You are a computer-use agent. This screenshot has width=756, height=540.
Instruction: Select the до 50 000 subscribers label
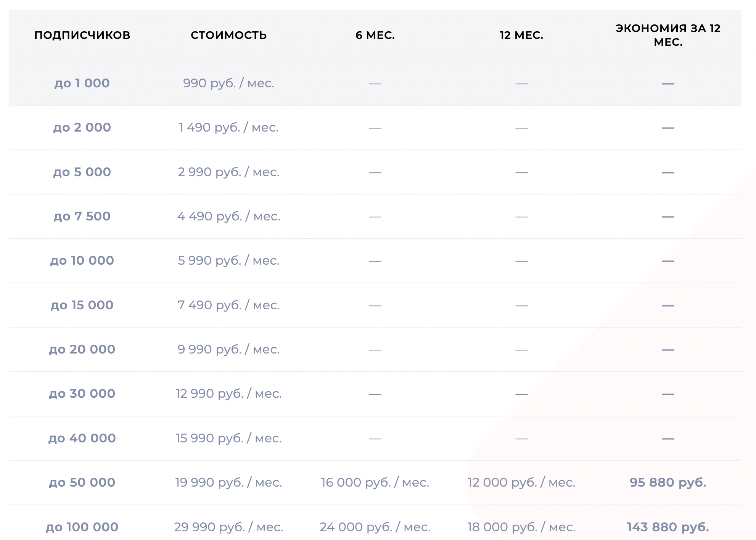coord(82,482)
